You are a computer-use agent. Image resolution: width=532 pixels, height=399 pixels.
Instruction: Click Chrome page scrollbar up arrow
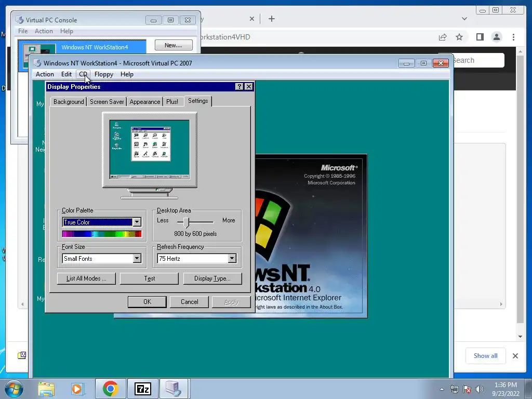520,51
